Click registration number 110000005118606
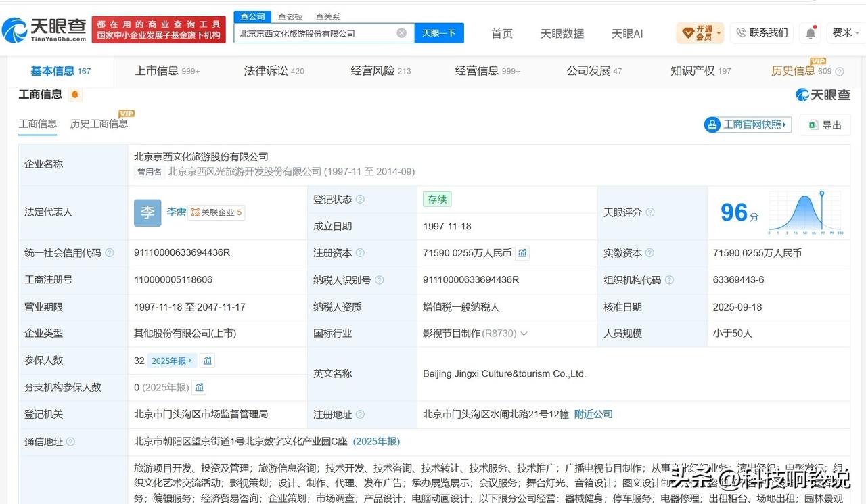Screen dimensions: 866x504 173,279
